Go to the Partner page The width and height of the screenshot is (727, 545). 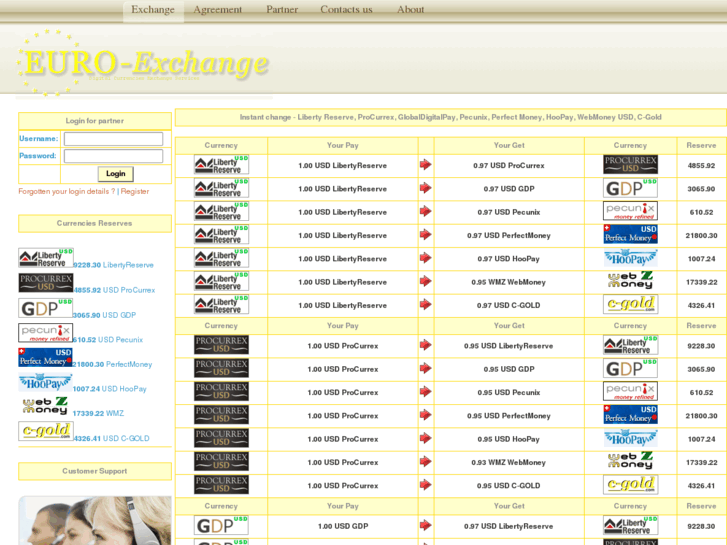point(282,10)
